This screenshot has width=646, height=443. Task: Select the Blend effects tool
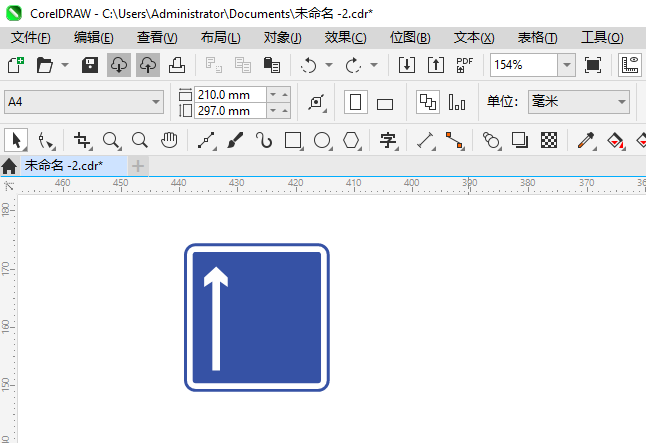tap(491, 141)
